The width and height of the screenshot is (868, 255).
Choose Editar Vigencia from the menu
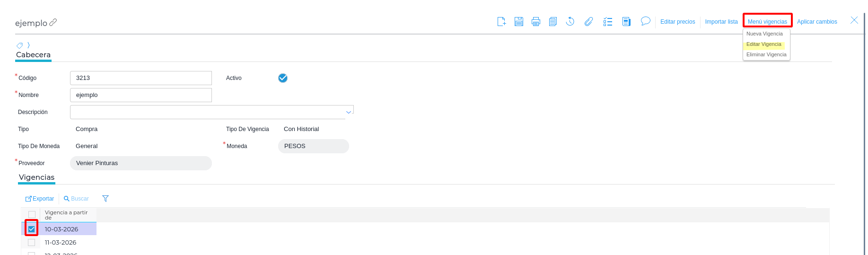pyautogui.click(x=764, y=44)
